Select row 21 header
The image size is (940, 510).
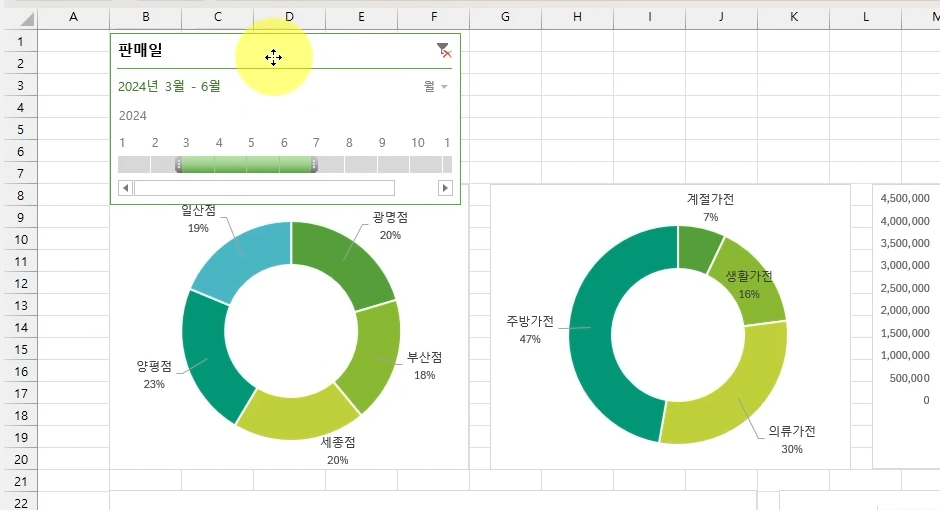point(20,481)
